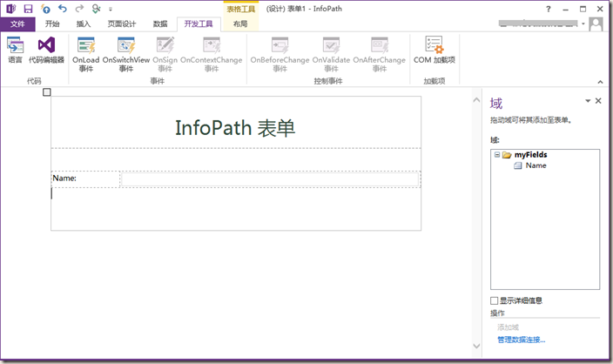This screenshot has width=613, height=364.
Task: Collapse the ribbon with the up chevron
Action: pyautogui.click(x=600, y=82)
